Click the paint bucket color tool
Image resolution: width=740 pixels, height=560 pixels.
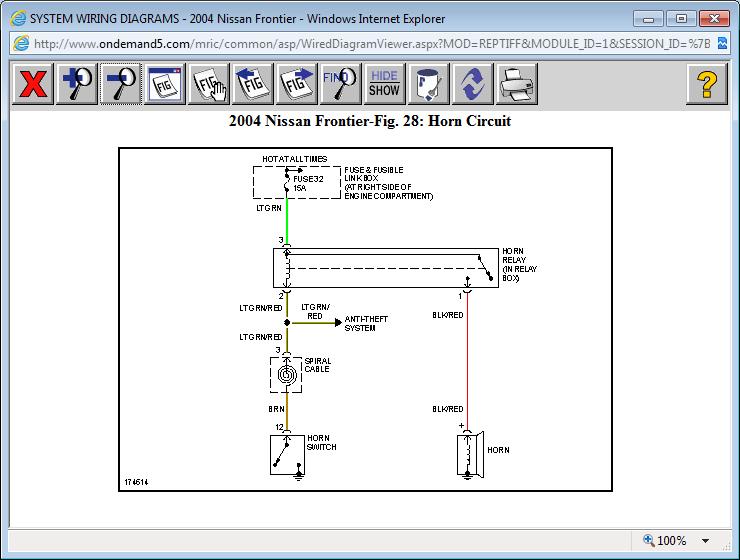428,84
